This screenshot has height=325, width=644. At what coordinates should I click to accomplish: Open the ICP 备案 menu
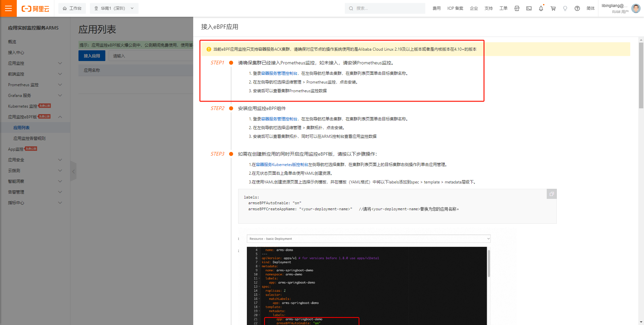coord(455,8)
